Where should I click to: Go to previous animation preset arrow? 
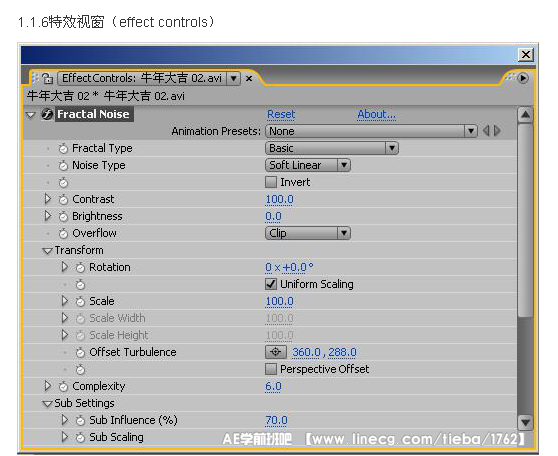[x=486, y=131]
